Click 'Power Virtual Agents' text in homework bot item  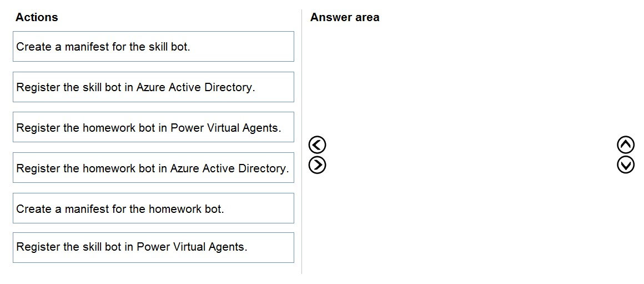tap(225, 127)
